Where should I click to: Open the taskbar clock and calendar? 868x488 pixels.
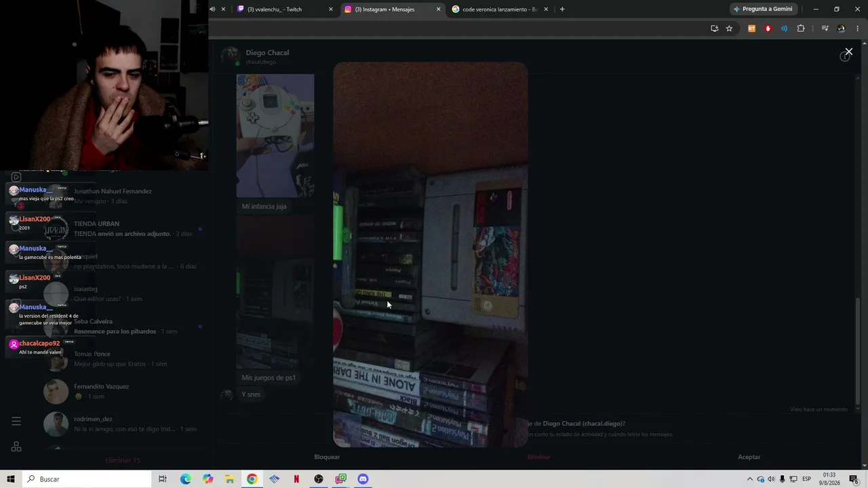click(829, 479)
